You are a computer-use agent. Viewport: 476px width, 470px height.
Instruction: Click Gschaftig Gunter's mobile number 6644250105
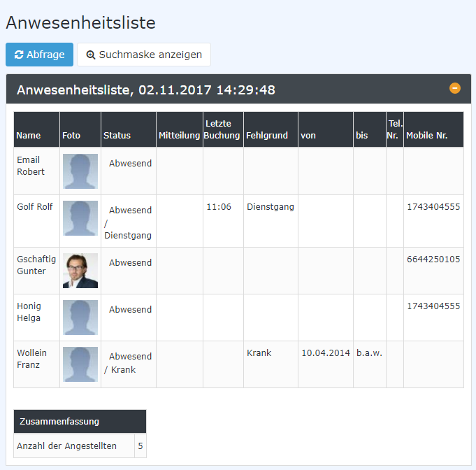(433, 259)
